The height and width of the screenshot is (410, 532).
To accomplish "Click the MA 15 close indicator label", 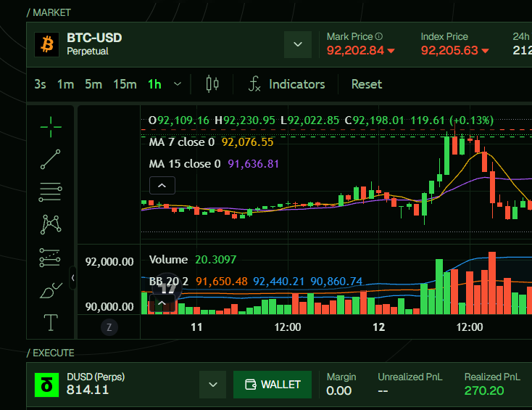I will coord(185,164).
